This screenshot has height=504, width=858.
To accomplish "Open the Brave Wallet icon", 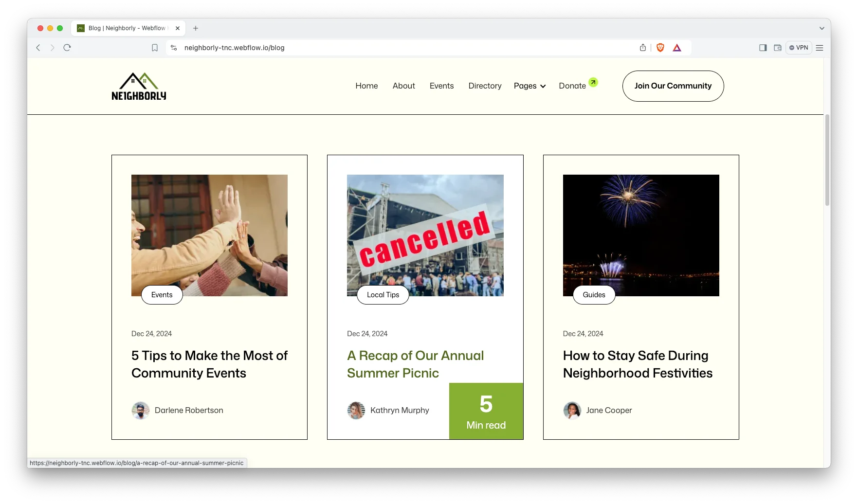I will (x=778, y=48).
